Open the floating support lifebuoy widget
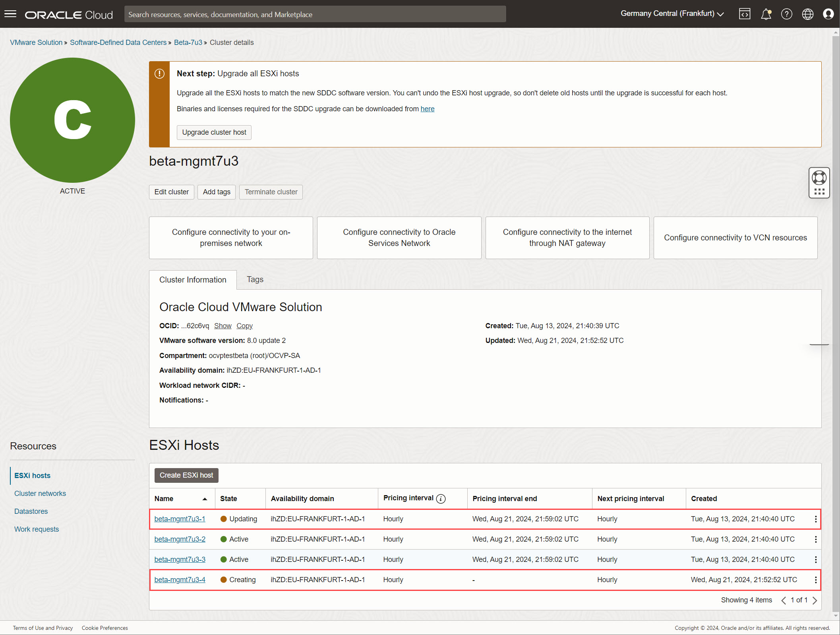This screenshot has width=840, height=635. coord(819,178)
